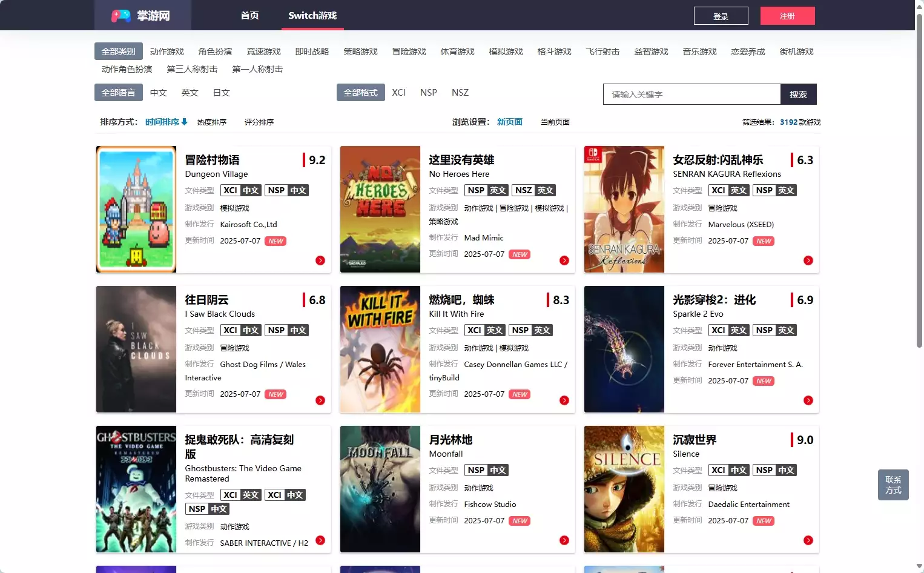Screen dimensions: 924x573
Task: Select the 全部格式 format filter
Action: pyautogui.click(x=361, y=93)
